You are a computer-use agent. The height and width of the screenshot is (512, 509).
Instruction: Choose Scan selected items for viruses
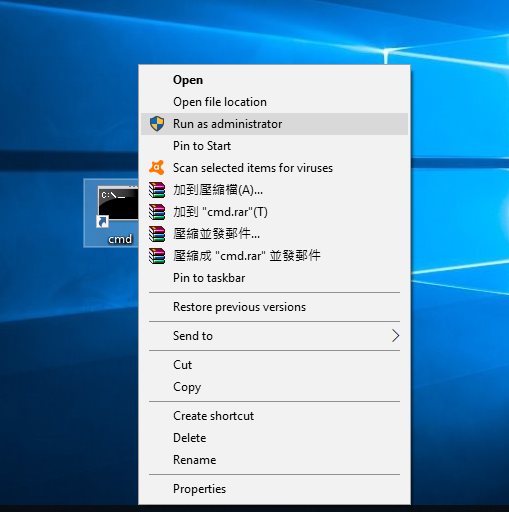point(274,168)
